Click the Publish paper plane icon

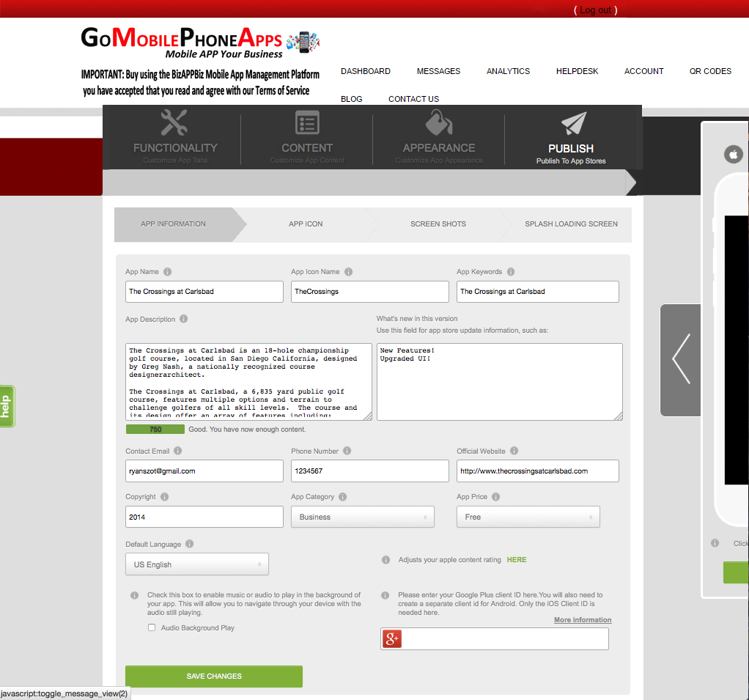coord(573,123)
